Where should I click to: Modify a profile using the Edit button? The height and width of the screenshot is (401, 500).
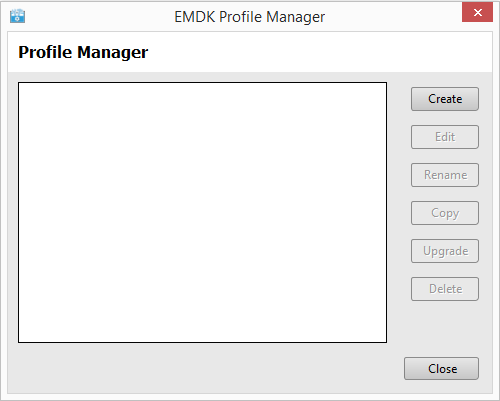click(445, 137)
